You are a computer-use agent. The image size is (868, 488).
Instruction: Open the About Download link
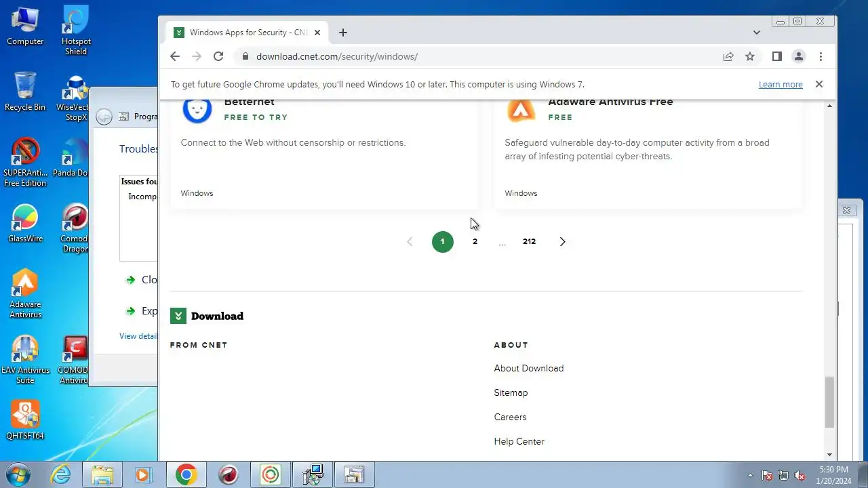(529, 368)
